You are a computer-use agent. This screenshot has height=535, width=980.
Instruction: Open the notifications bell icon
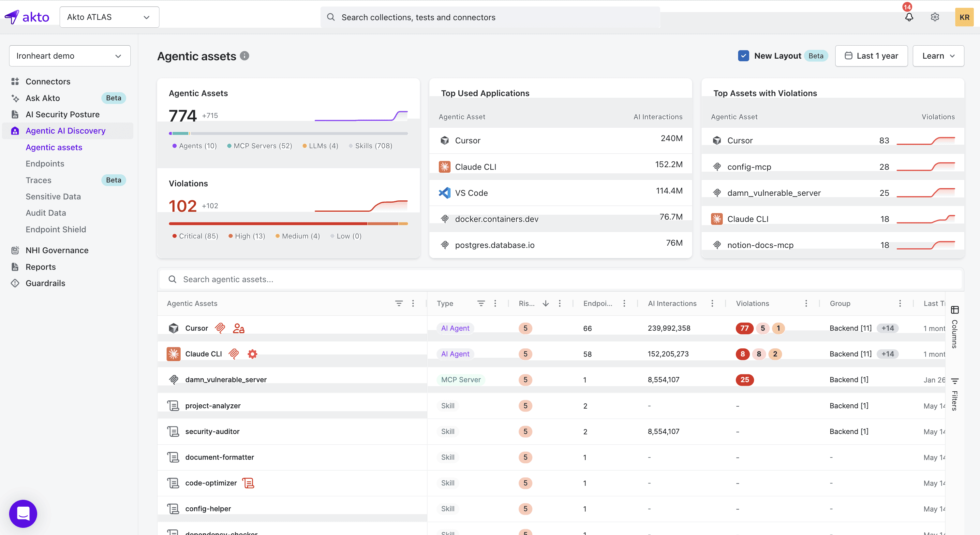point(909,17)
